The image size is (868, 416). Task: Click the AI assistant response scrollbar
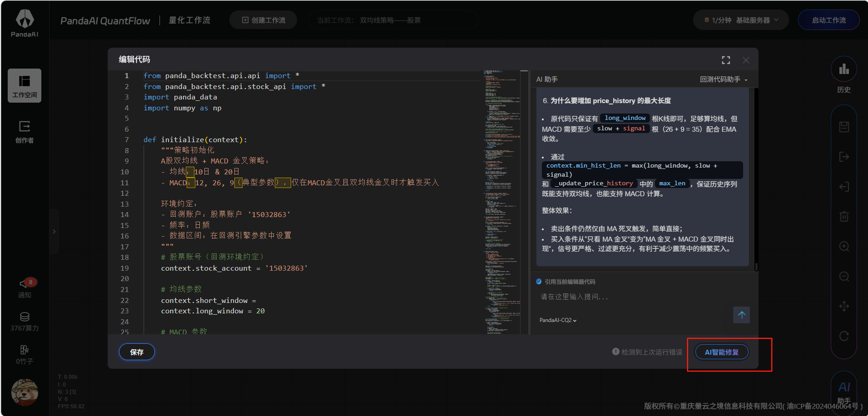[x=756, y=266]
